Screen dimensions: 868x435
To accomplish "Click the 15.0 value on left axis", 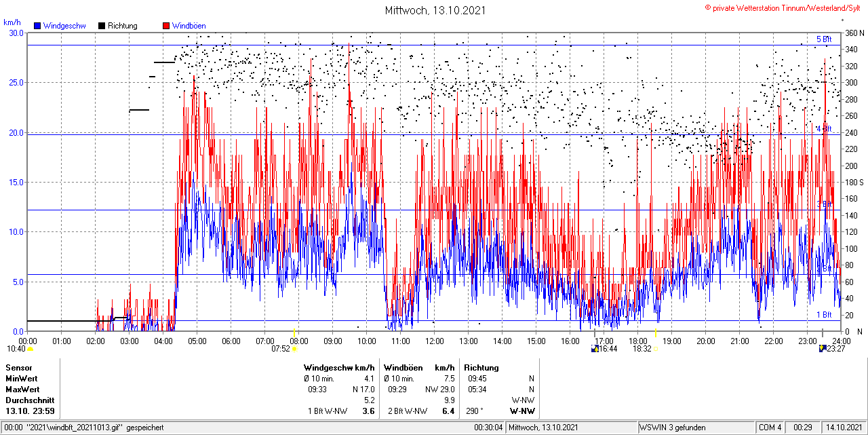I will click(16, 182).
